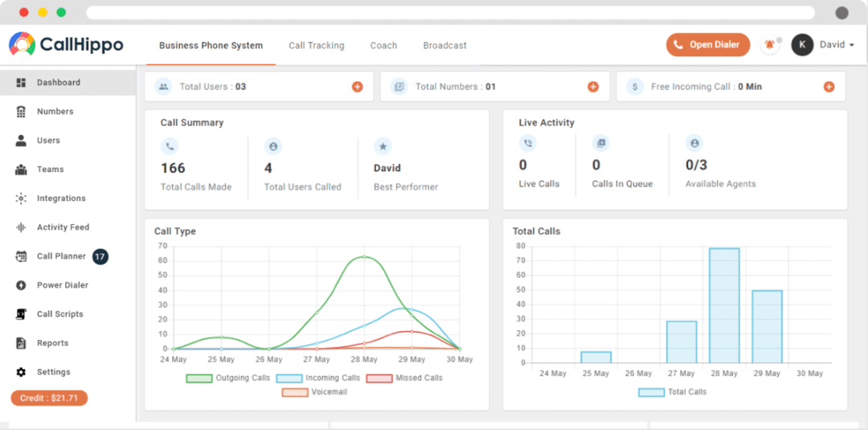Click the Credit : $21.71 button
868x430 pixels.
coord(49,399)
